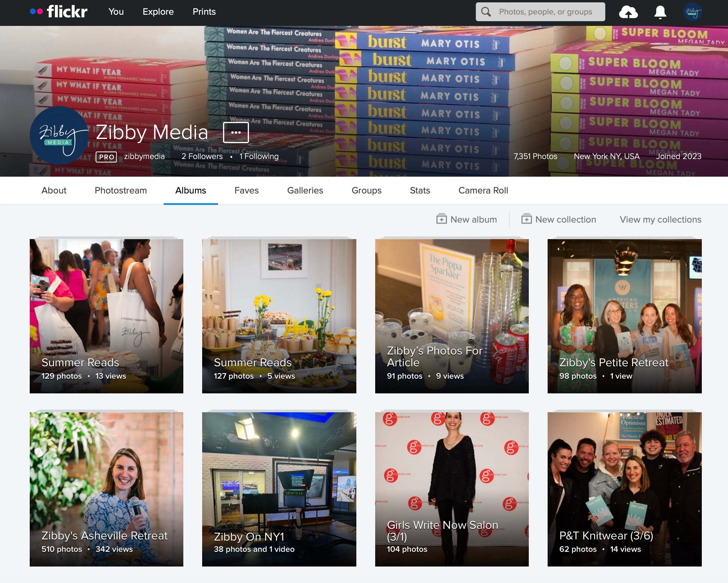Open the Prints menu

pos(204,12)
